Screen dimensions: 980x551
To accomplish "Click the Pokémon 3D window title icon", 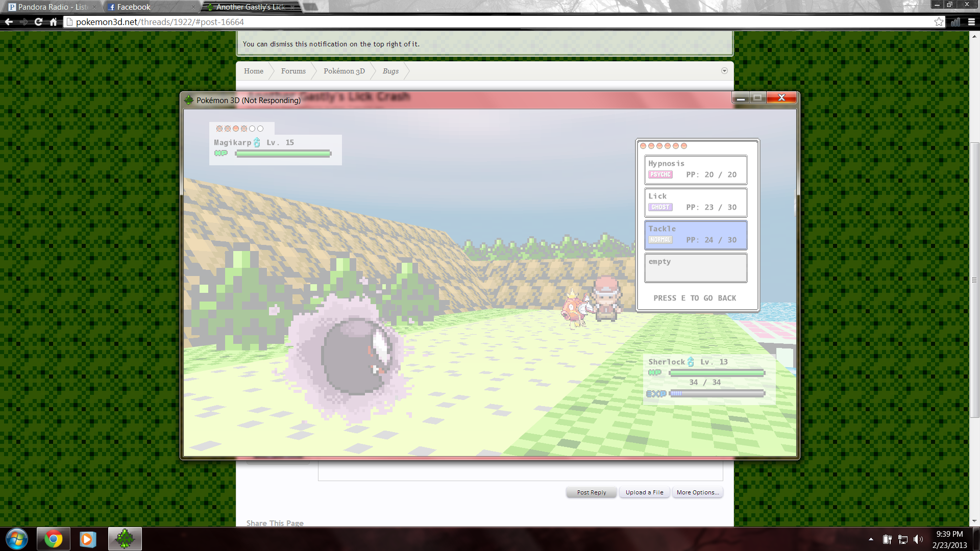I will tap(189, 100).
